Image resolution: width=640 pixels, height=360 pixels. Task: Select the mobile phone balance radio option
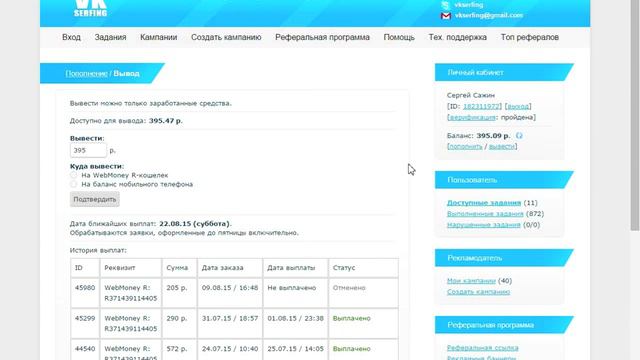click(73, 184)
